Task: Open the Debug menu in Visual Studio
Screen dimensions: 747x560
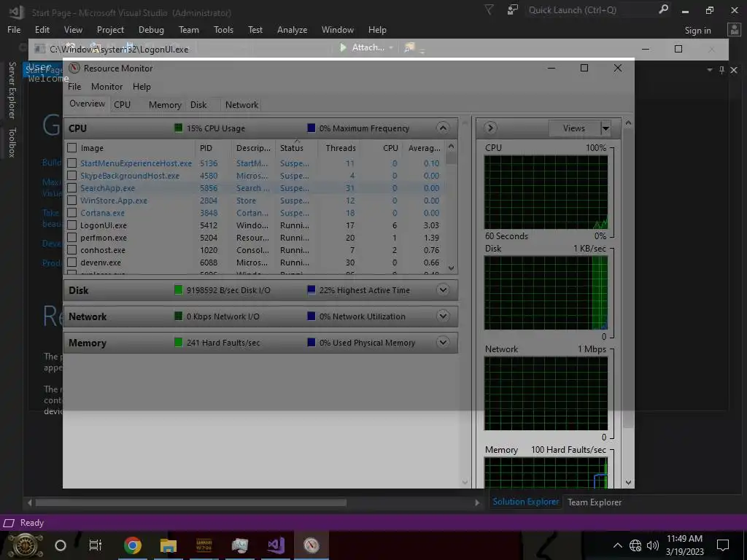Action: click(151, 30)
